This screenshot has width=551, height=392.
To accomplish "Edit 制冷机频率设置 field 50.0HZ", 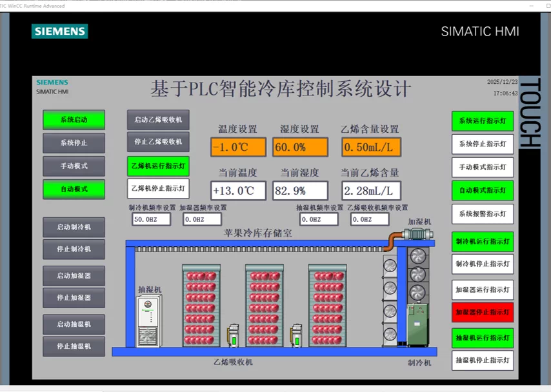I will [152, 220].
